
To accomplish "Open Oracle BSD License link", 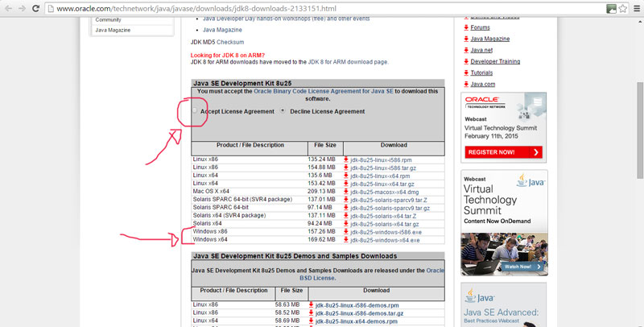I will click(x=372, y=275).
